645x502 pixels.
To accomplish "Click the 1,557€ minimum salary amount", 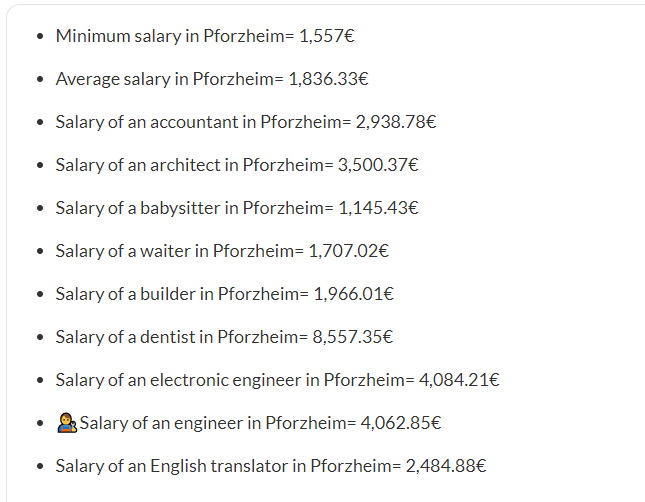I will [327, 36].
